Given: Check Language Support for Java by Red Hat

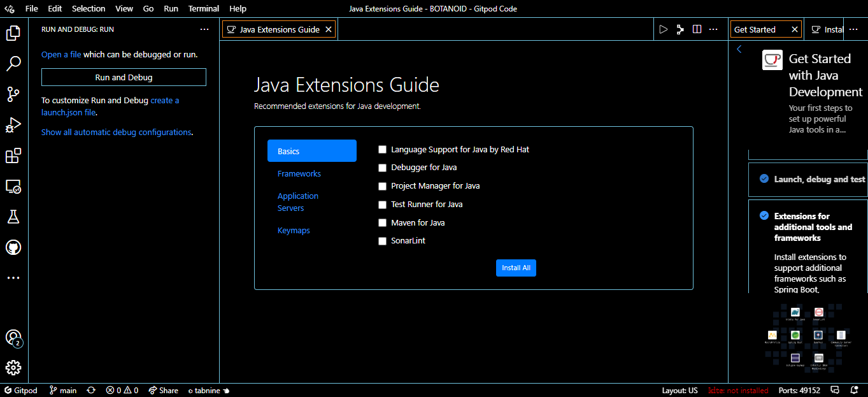Looking at the screenshot, I should click(383, 150).
